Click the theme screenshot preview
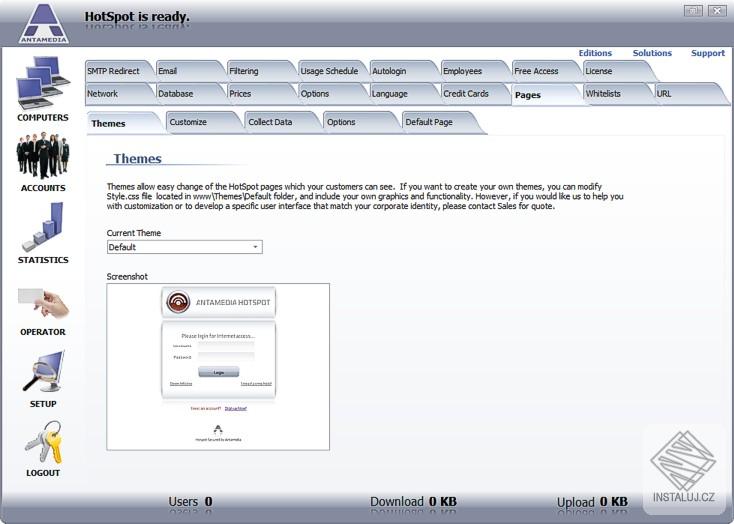 pos(218,367)
